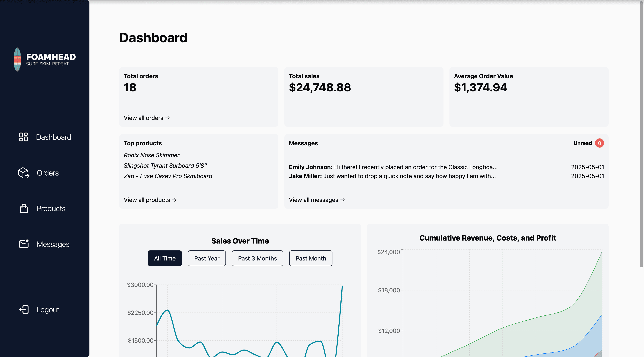This screenshot has height=357, width=644.
Task: Click the Messages envelope icon in sidebar
Action: (x=24, y=244)
